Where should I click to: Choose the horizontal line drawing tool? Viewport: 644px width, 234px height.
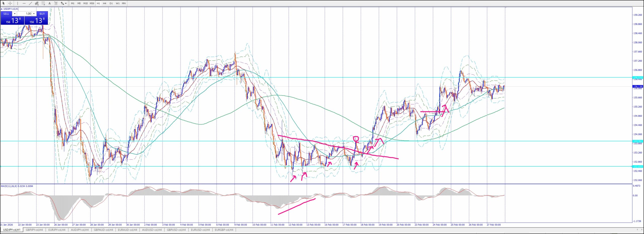coord(24,3)
